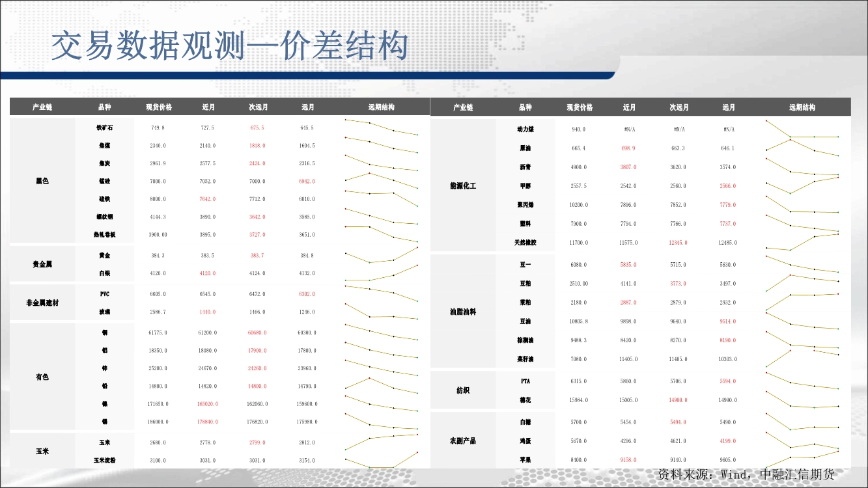
Task: Click the red 3807.0 value
Action: [x=629, y=167]
